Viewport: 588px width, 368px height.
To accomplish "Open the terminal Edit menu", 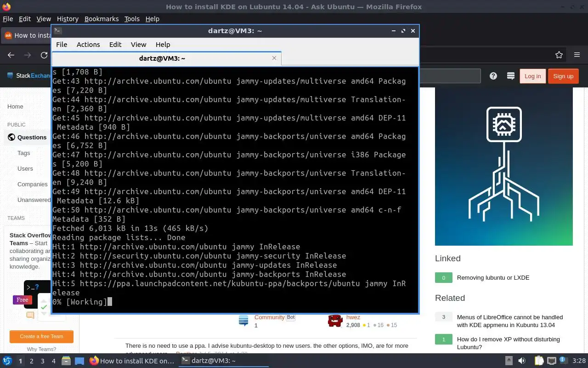I will point(115,45).
